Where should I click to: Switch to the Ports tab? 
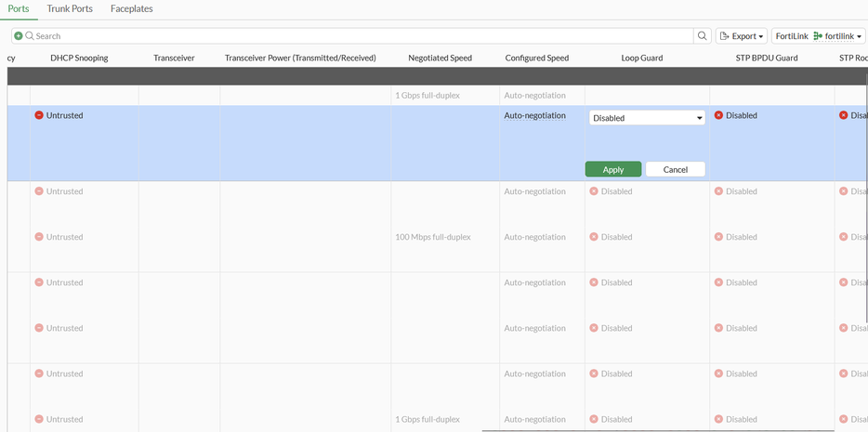19,9
